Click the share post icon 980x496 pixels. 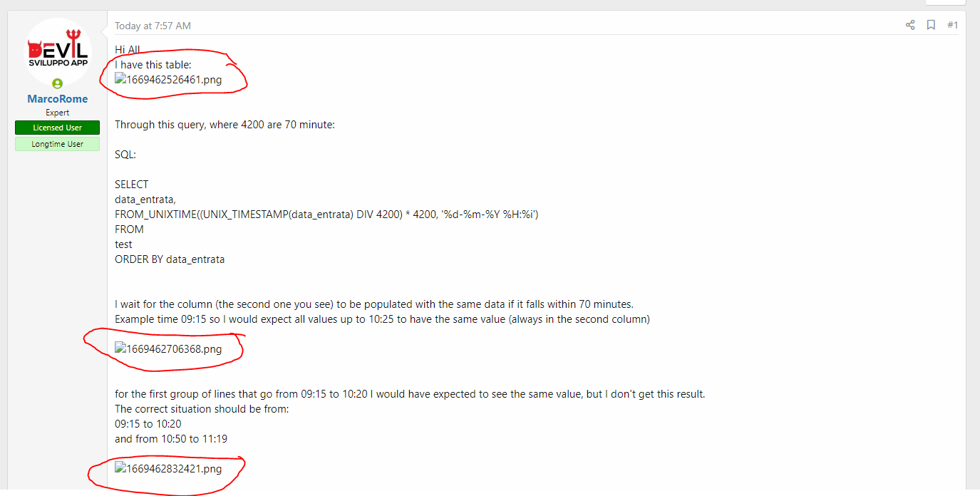(910, 25)
